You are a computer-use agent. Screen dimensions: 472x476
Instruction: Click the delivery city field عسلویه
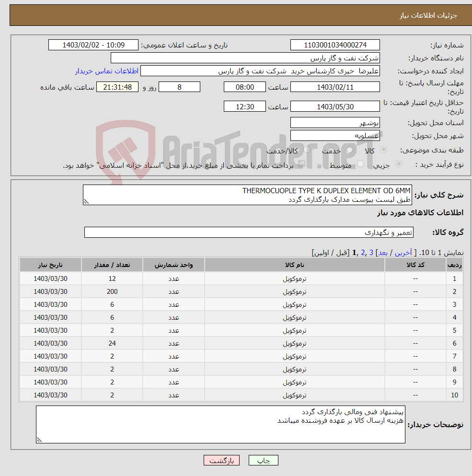tap(335, 136)
